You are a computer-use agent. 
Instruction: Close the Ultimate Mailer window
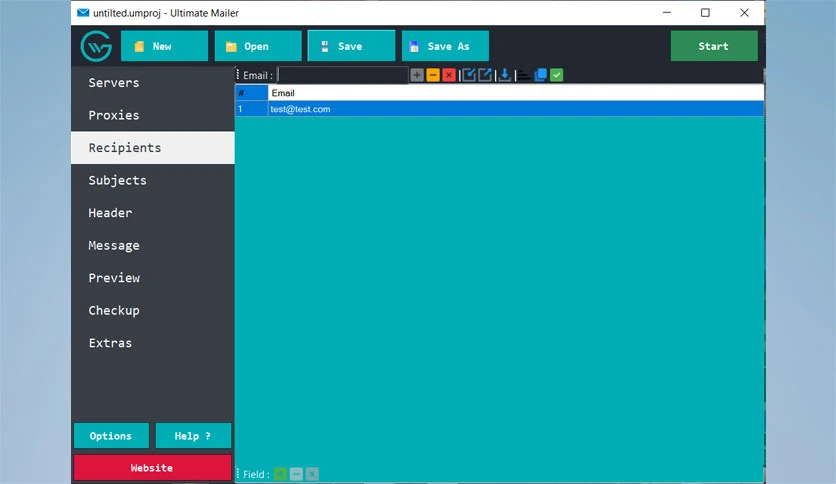pyautogui.click(x=744, y=12)
